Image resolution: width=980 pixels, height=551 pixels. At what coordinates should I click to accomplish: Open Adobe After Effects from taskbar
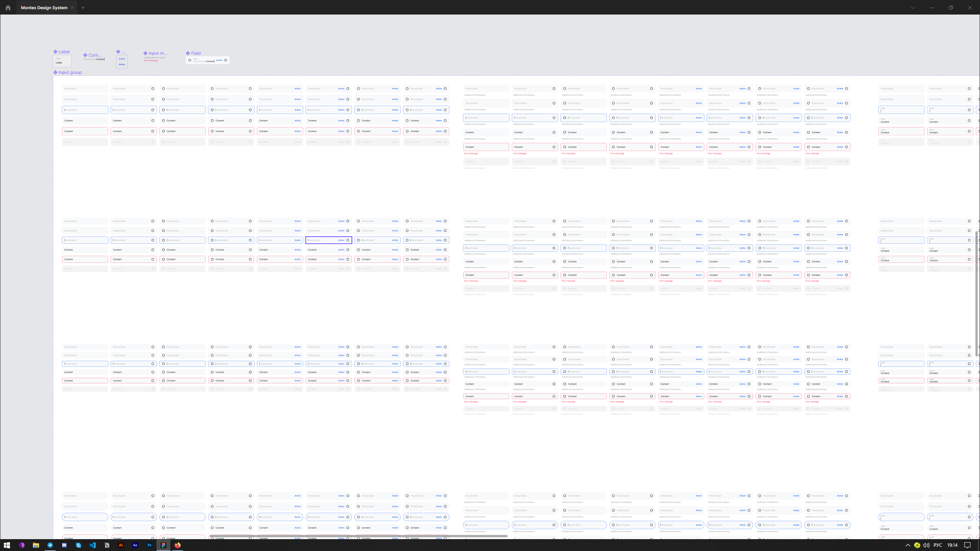135,545
